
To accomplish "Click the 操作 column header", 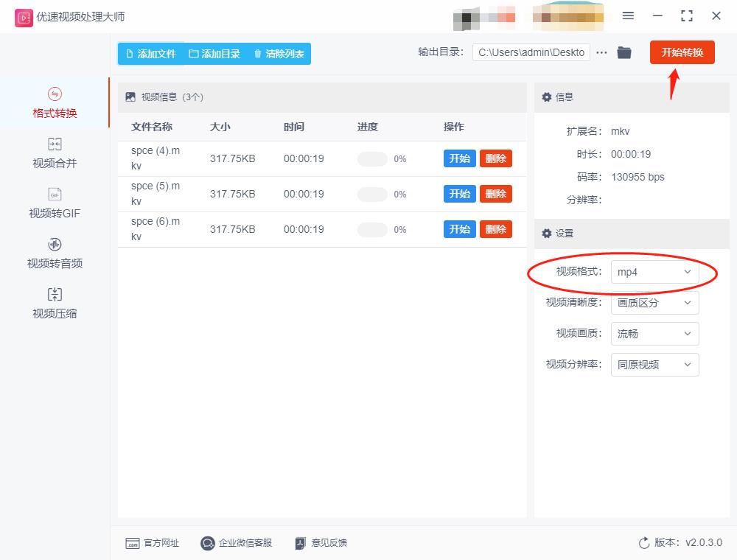I will click(x=453, y=127).
